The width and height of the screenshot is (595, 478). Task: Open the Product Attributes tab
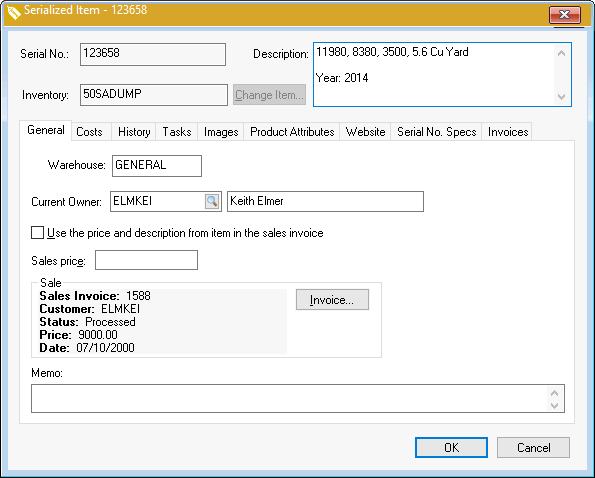pyautogui.click(x=292, y=132)
